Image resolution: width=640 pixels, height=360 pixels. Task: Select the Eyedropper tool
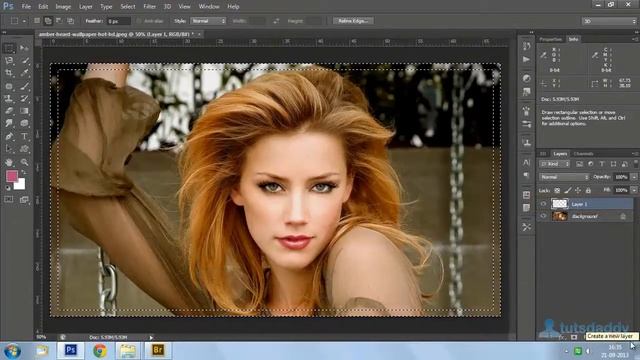pos(24,73)
